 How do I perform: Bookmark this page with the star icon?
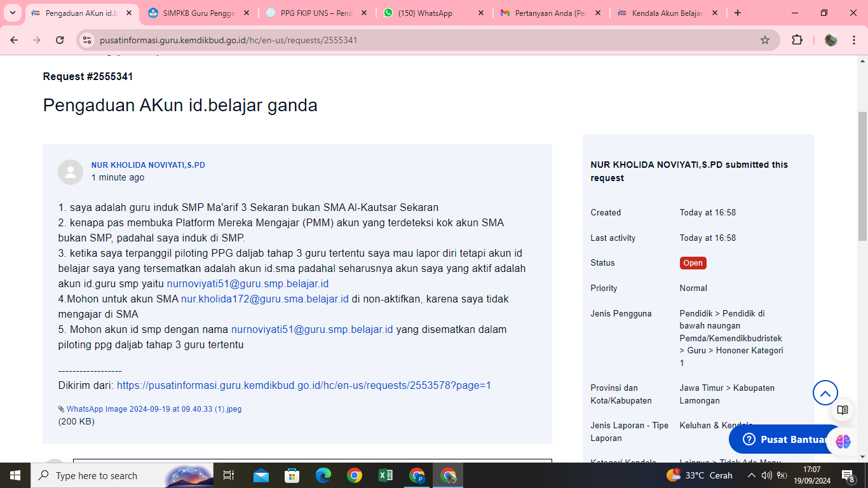click(x=765, y=40)
